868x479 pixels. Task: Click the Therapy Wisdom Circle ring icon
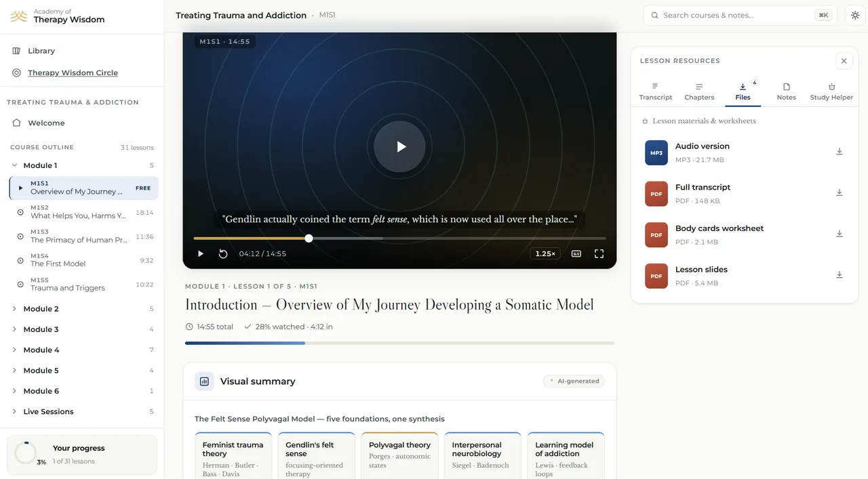pos(17,72)
